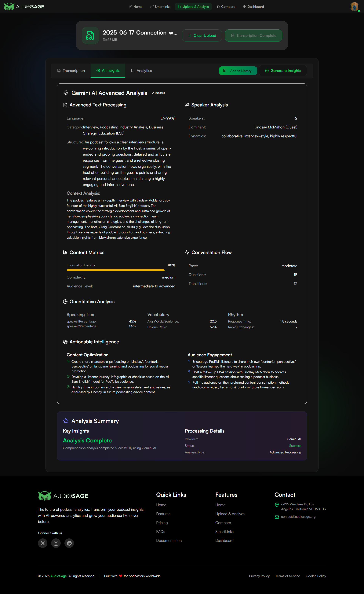Switch to the Transcription tab
This screenshot has width=364, height=594.
(x=71, y=71)
